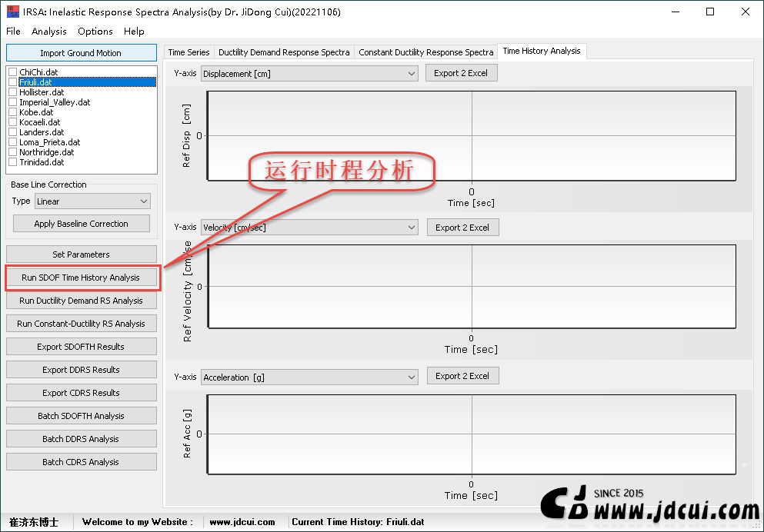Expand the Acceleration [g] Y-axis dropdown
Screen dimensions: 764x532
click(309, 377)
